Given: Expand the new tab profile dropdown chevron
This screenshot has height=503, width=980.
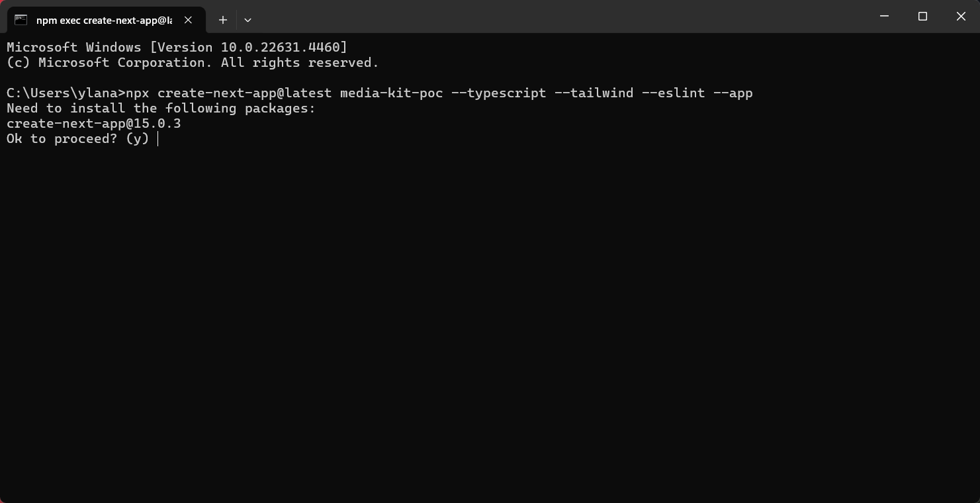Looking at the screenshot, I should (247, 20).
